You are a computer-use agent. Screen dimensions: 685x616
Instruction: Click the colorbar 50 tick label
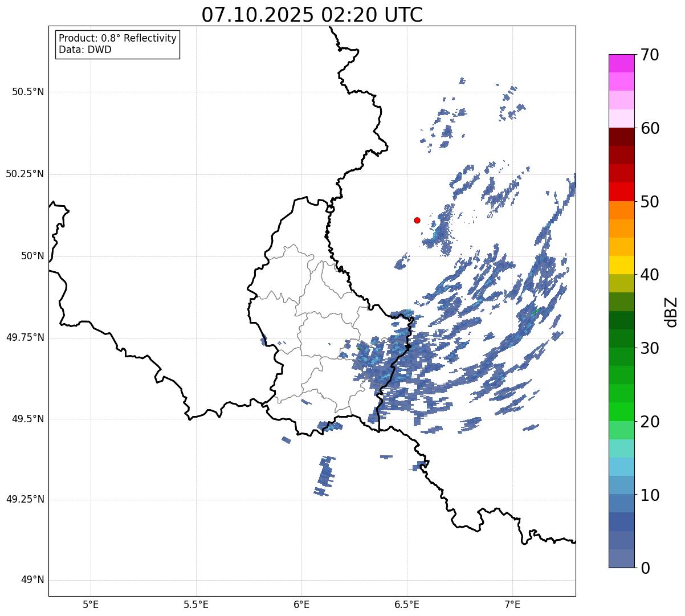point(650,202)
